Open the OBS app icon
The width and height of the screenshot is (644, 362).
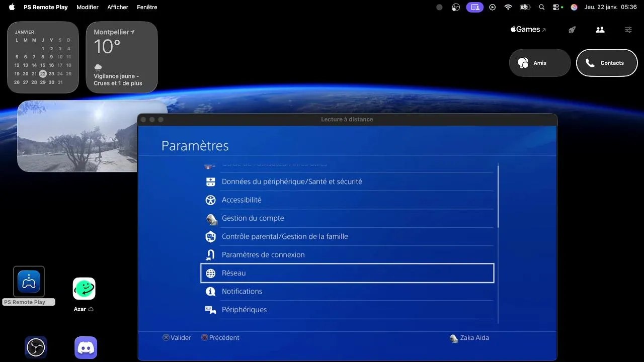(36, 347)
